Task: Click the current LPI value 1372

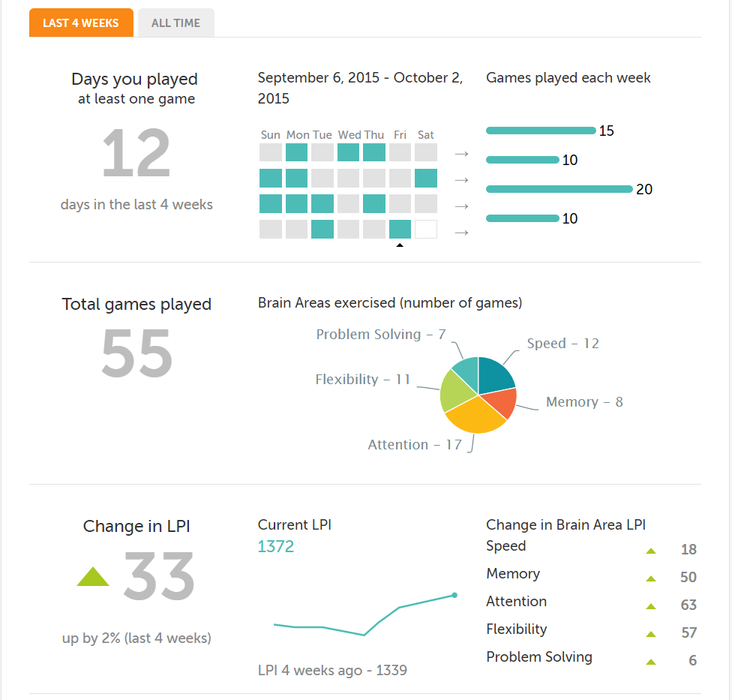Action: 276,546
